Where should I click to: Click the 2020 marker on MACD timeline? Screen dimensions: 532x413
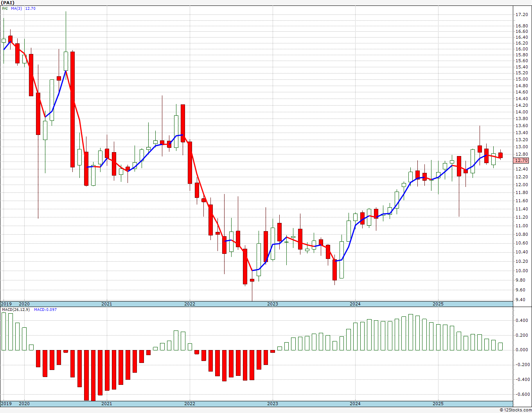tap(24, 404)
